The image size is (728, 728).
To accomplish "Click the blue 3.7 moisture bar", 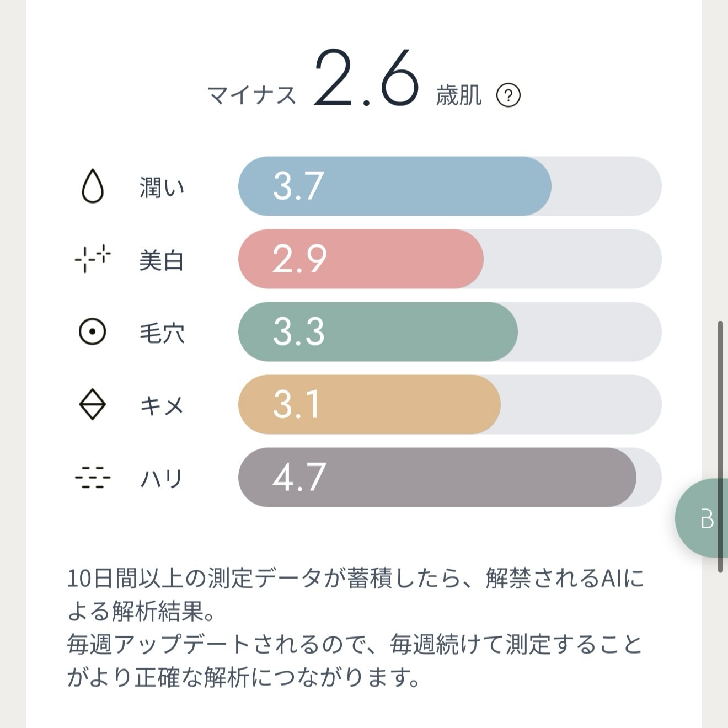I will pyautogui.click(x=394, y=186).
